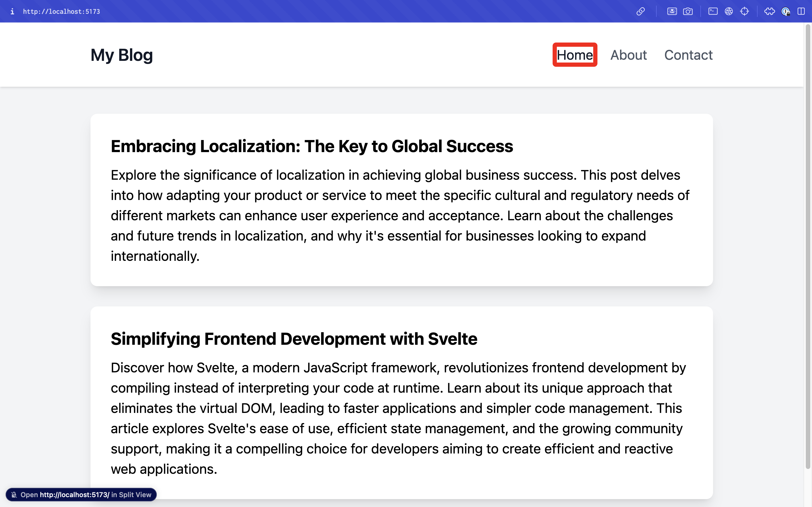Click the site info icon by URL
The height and width of the screenshot is (507, 812).
click(12, 11)
